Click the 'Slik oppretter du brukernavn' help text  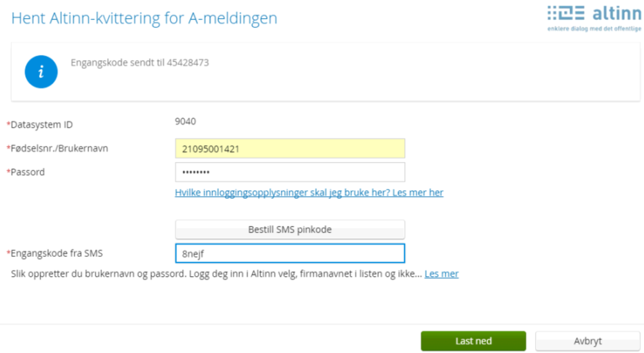216,274
